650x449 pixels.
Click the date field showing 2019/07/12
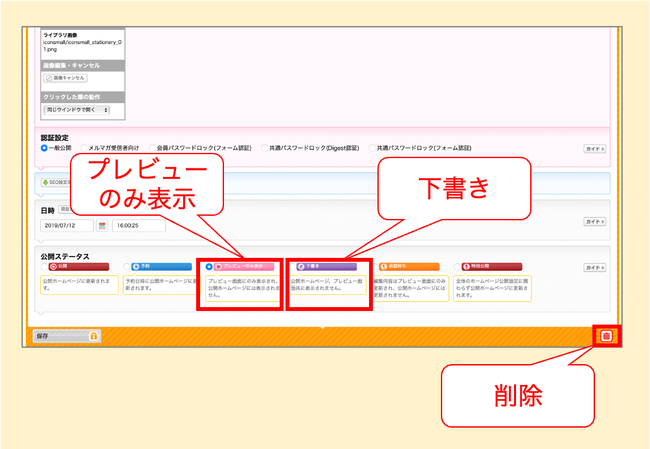point(66,226)
